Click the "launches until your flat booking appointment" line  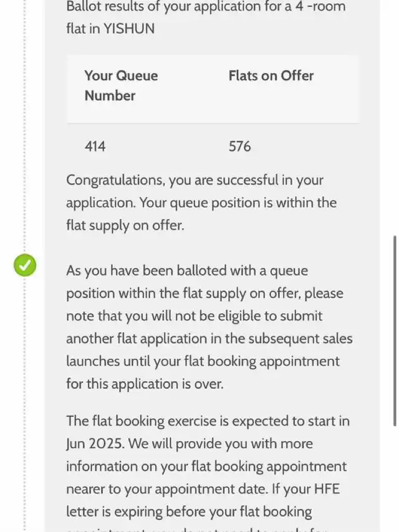coord(203,361)
